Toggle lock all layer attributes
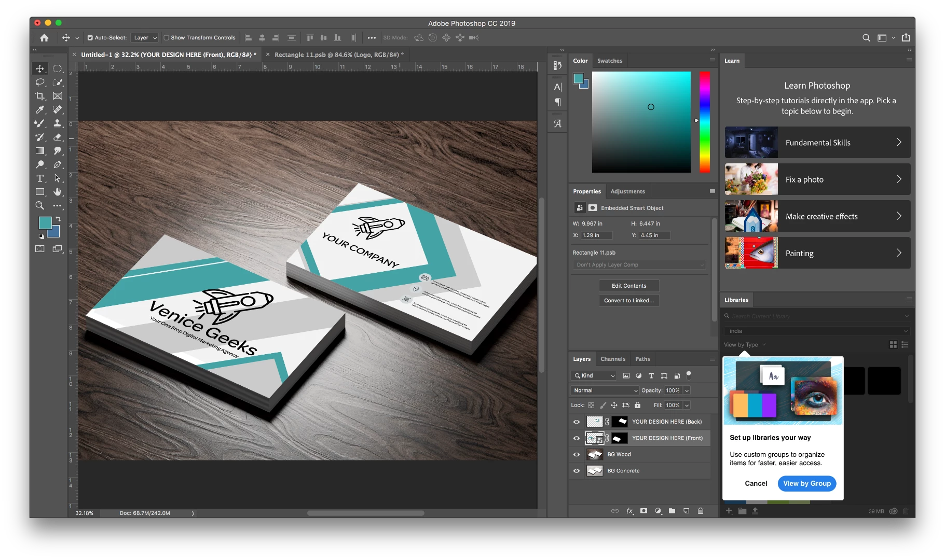 point(638,405)
